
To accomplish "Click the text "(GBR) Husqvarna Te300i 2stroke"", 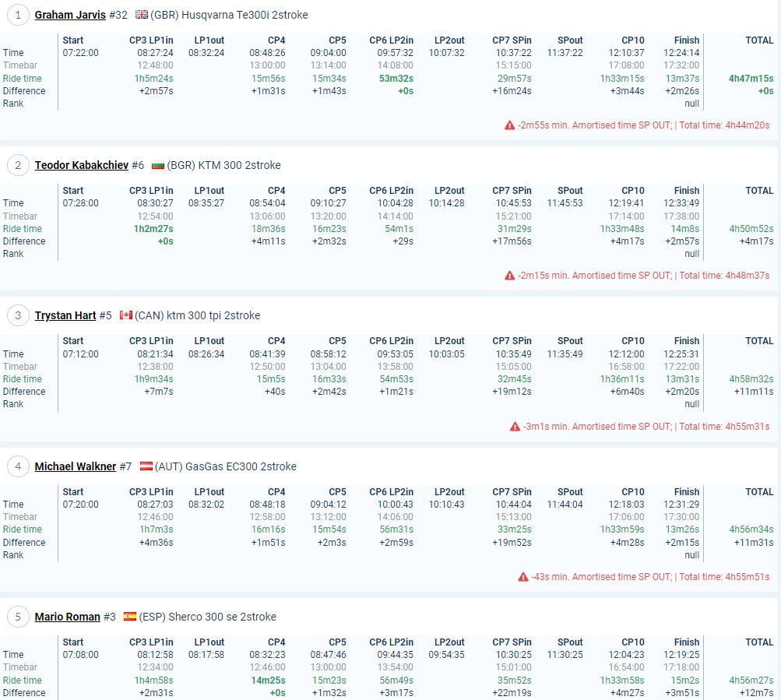I will click(x=229, y=15).
